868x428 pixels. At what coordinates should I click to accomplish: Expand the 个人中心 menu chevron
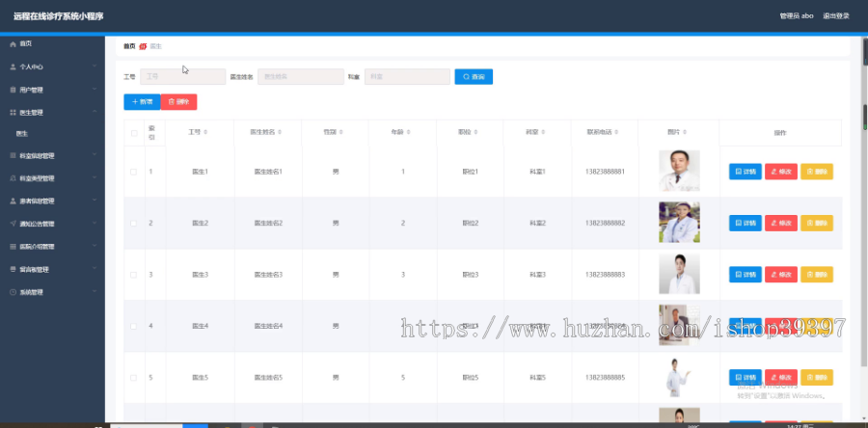pyautogui.click(x=95, y=67)
